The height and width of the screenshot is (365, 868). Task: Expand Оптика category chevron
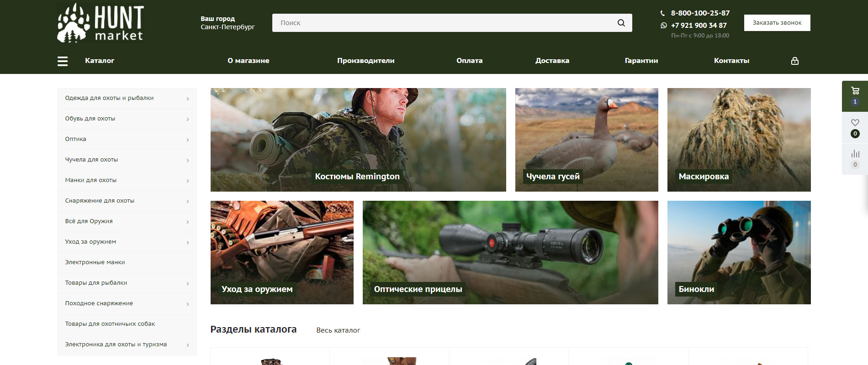pyautogui.click(x=188, y=140)
